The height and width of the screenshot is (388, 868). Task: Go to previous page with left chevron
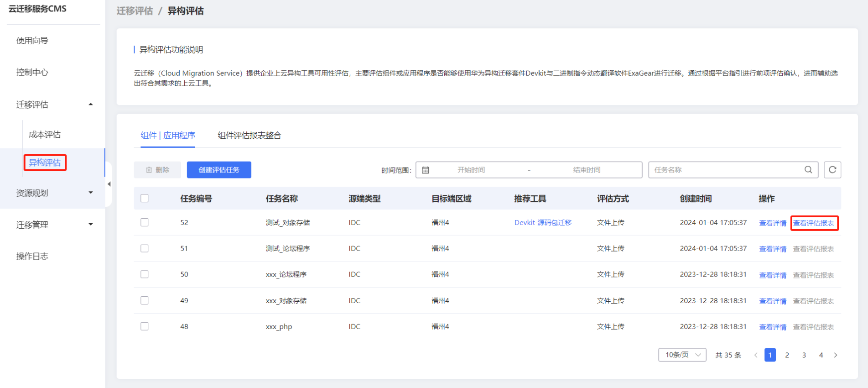(756, 355)
